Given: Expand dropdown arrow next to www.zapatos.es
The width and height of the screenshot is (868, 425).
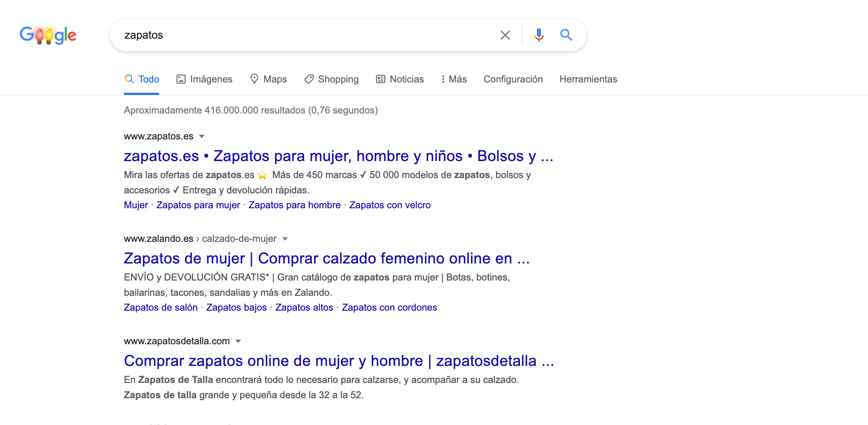Looking at the screenshot, I should pyautogui.click(x=202, y=136).
